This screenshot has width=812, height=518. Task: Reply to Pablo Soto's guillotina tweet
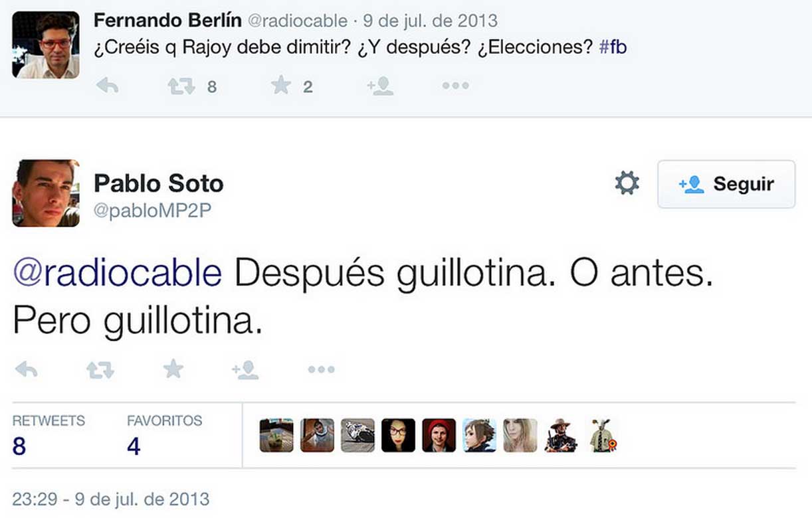pyautogui.click(x=27, y=369)
